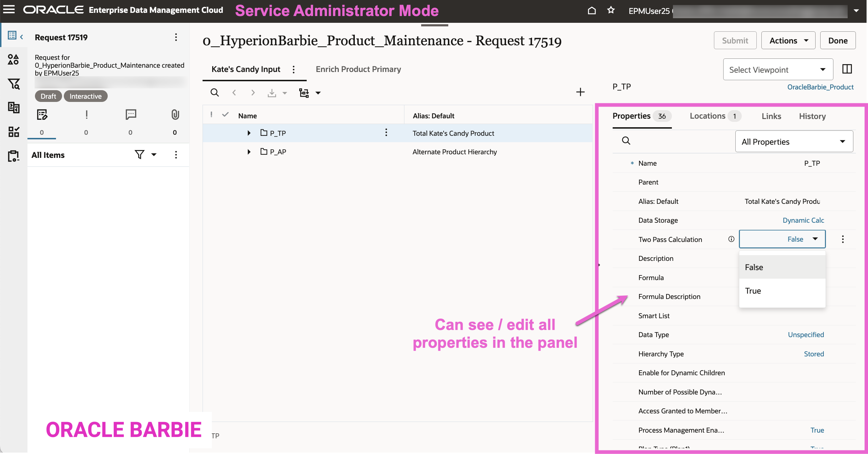This screenshot has height=454, width=868.
Task: Open the hamburger navigation menu
Action: (x=9, y=10)
